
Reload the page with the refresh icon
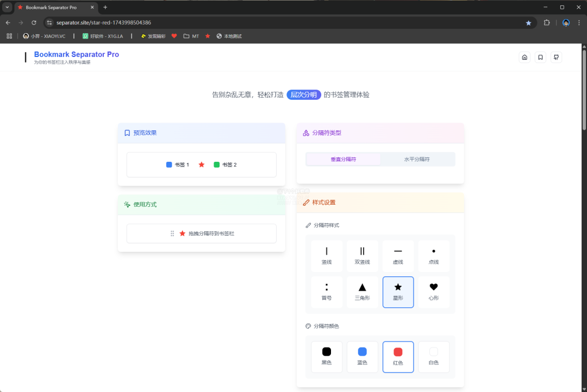coord(34,22)
